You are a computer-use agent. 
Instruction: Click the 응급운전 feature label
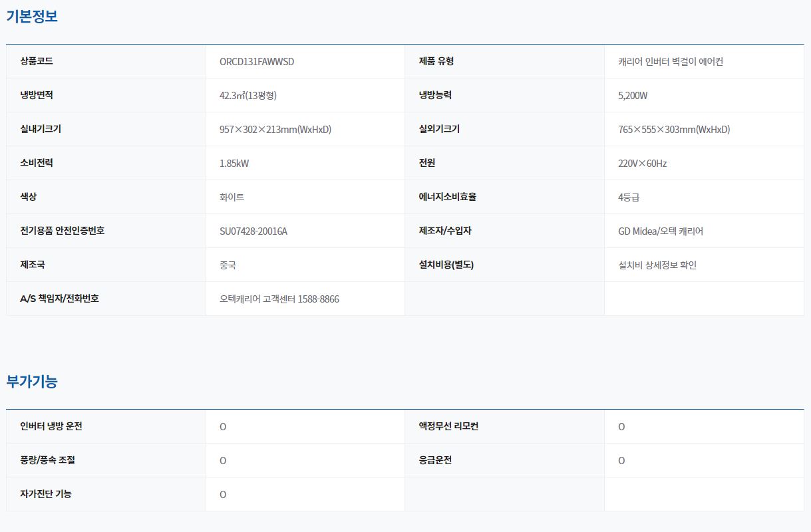click(435, 460)
